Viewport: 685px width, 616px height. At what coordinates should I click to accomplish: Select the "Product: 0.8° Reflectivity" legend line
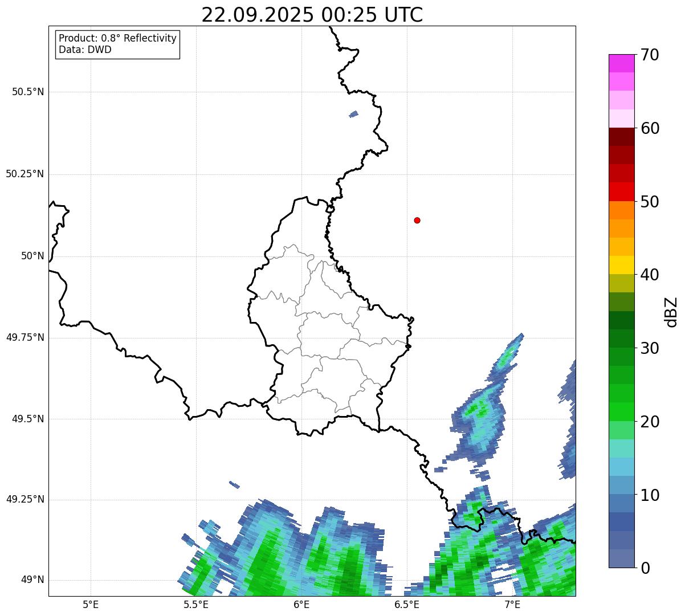pyautogui.click(x=117, y=38)
